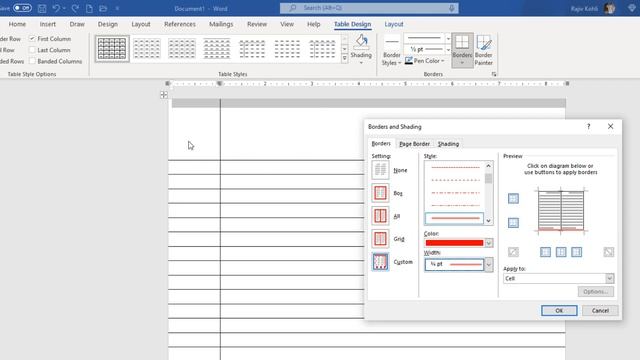The image size is (640, 360).
Task: Check the Last Column checkbox
Action: click(32, 50)
